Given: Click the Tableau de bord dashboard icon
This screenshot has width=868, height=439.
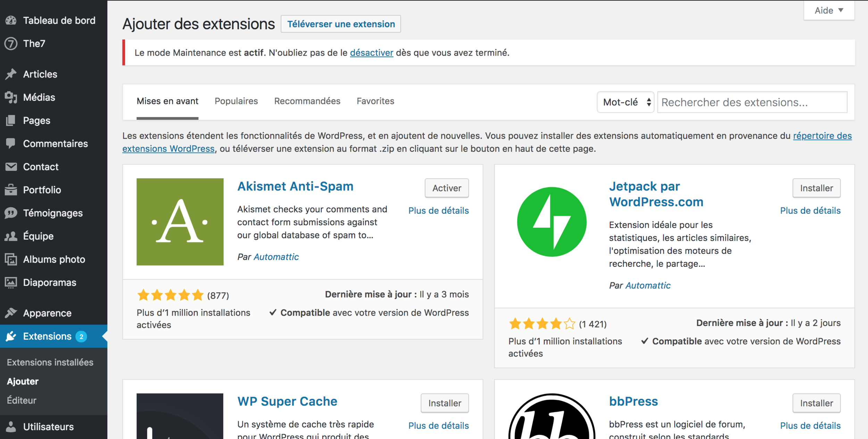Looking at the screenshot, I should click(11, 21).
